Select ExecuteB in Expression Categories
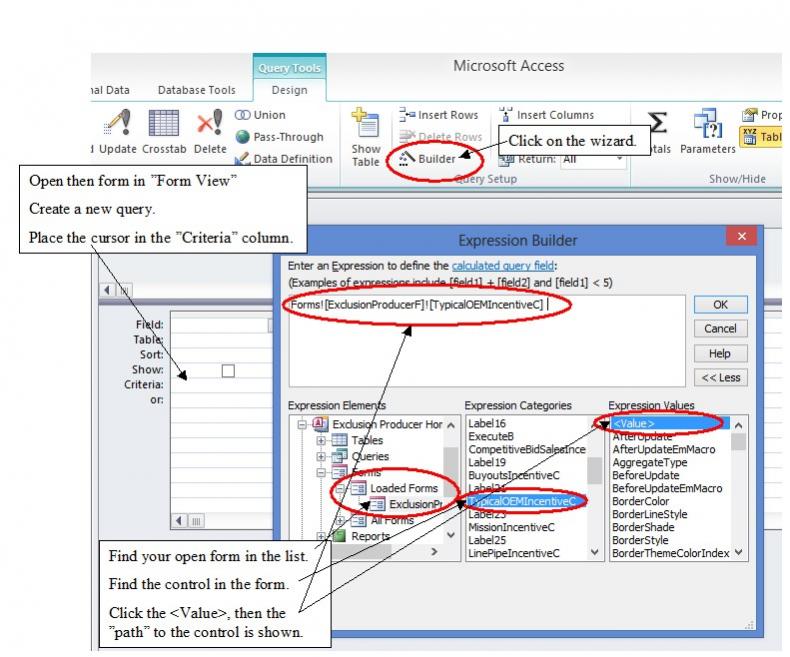The height and width of the screenshot is (657, 790). click(x=491, y=436)
